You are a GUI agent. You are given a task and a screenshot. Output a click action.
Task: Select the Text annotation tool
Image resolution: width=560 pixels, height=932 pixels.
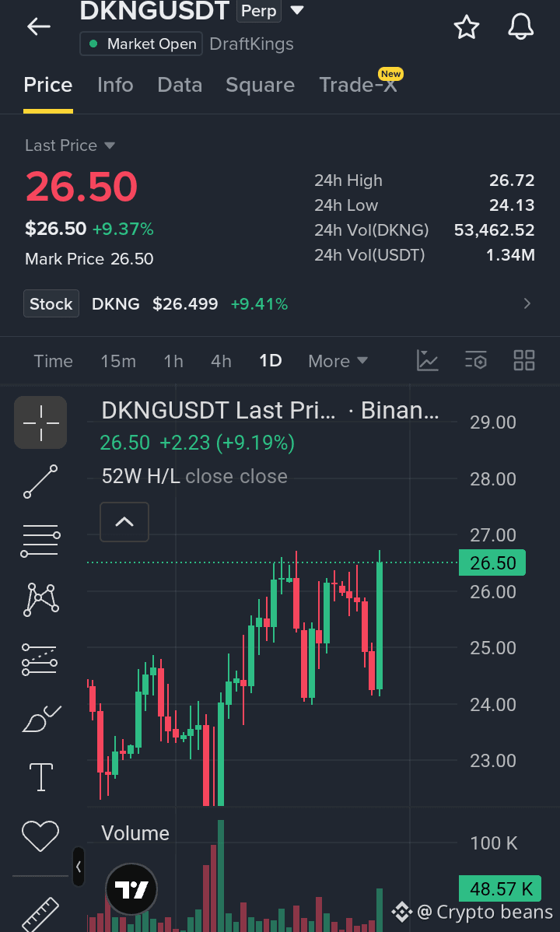(x=41, y=777)
